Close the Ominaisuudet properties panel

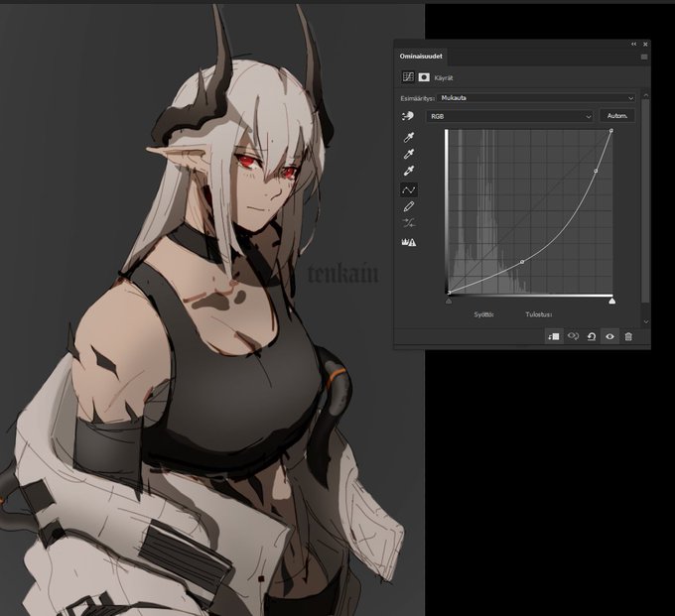645,44
